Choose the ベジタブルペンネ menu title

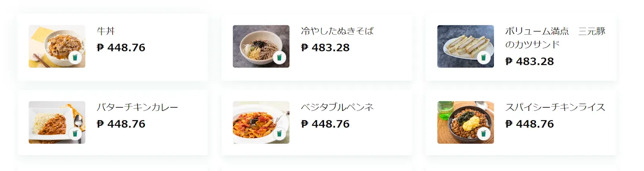pyautogui.click(x=337, y=107)
